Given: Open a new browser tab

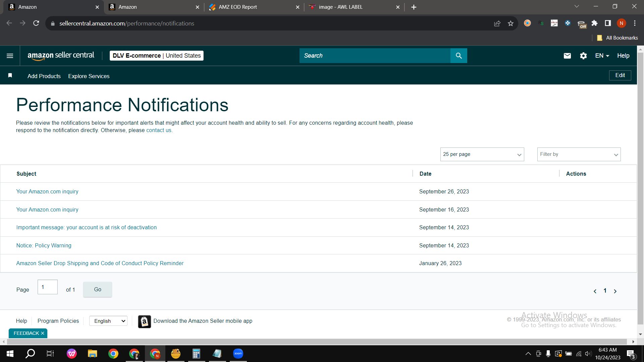Looking at the screenshot, I should click(414, 7).
